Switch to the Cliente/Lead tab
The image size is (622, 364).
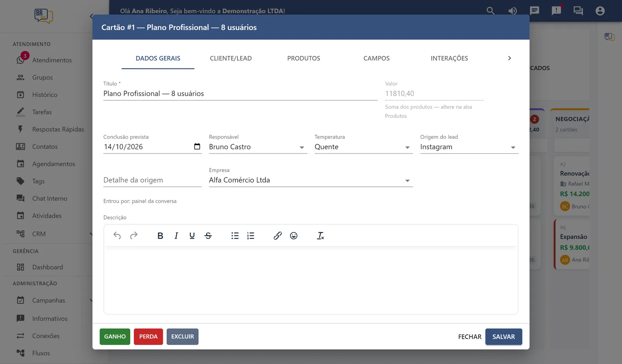[x=231, y=58]
